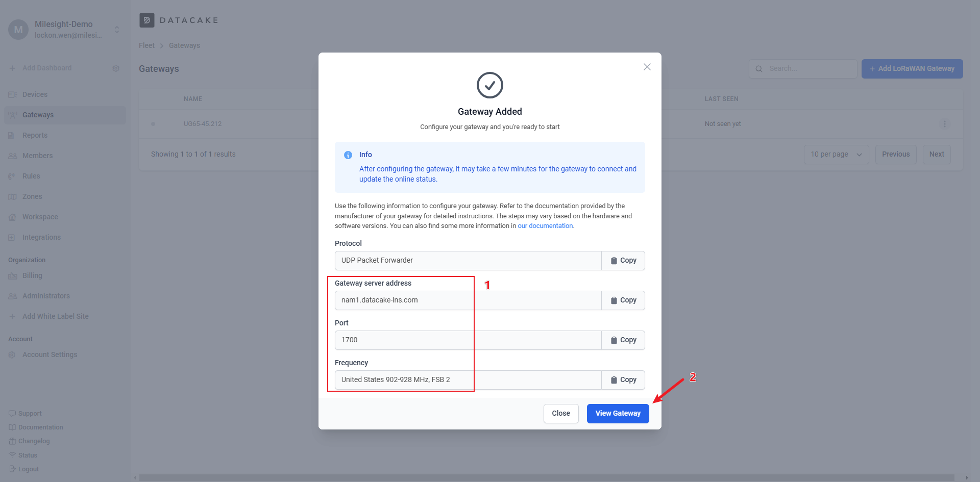Click the Administrators sidebar icon
Viewport: 980px width, 482px height.
coord(12,296)
